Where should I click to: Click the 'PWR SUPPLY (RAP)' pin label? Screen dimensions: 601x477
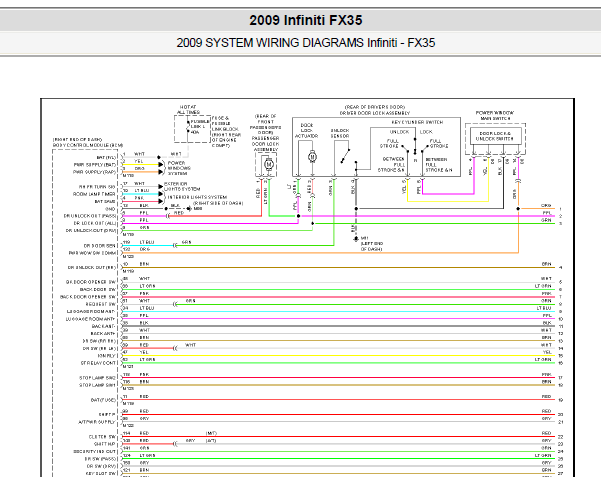tap(94, 172)
